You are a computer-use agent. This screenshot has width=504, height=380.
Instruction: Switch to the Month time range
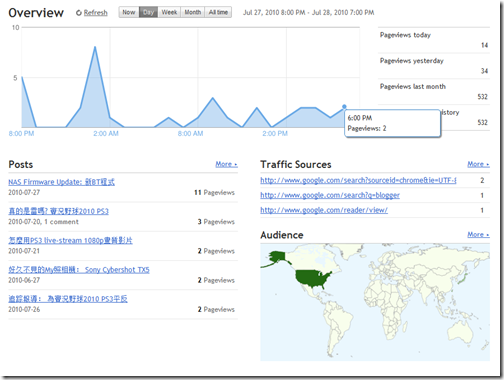[193, 12]
